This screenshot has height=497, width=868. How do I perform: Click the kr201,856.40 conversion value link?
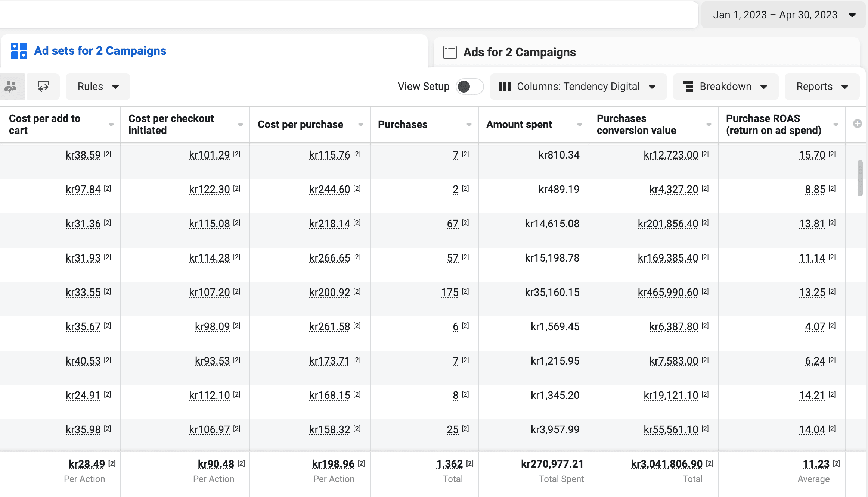point(668,224)
